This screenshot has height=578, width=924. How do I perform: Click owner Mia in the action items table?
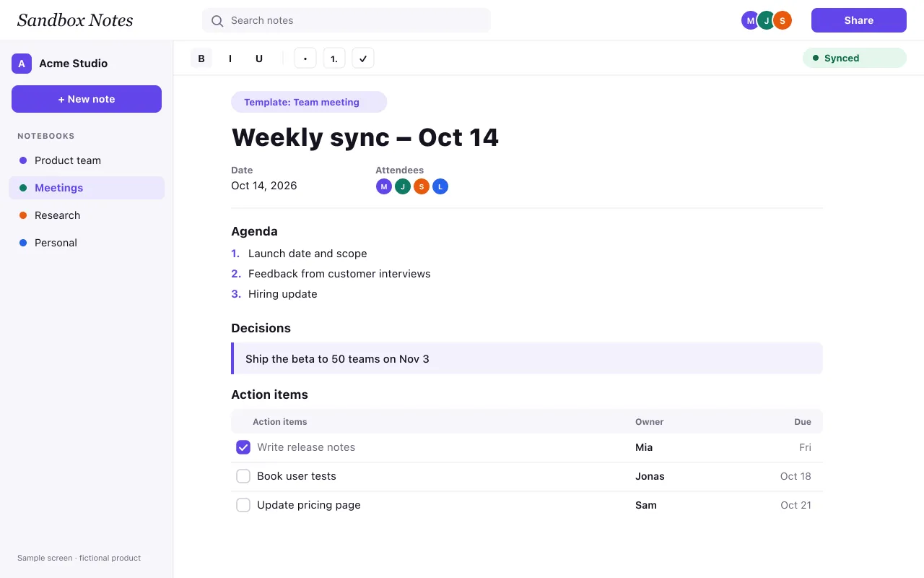[644, 447]
